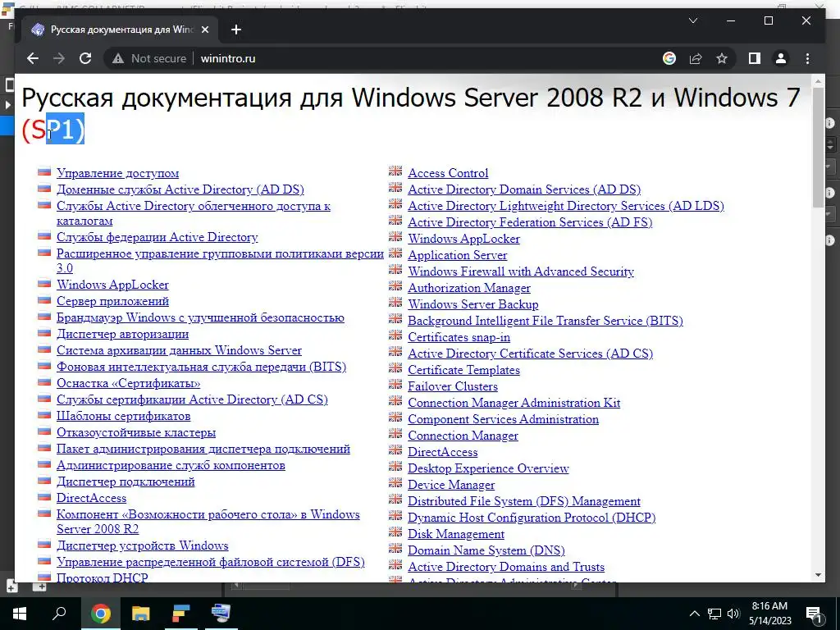840x630 pixels.
Task: Select the Русская документация tab
Action: (x=120, y=30)
